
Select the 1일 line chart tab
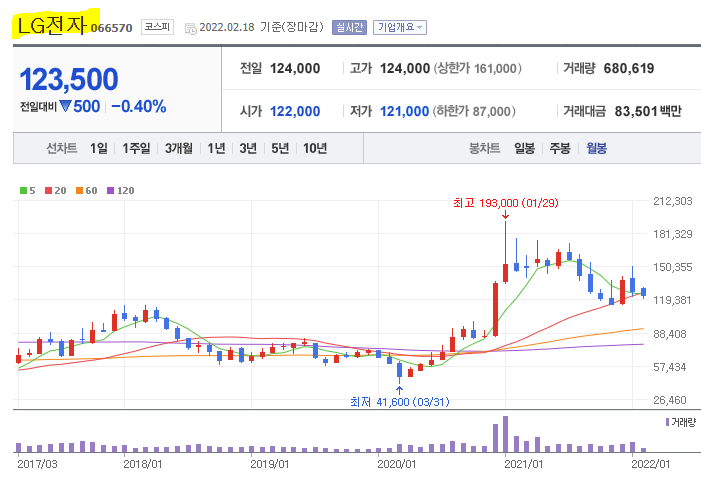coord(99,148)
